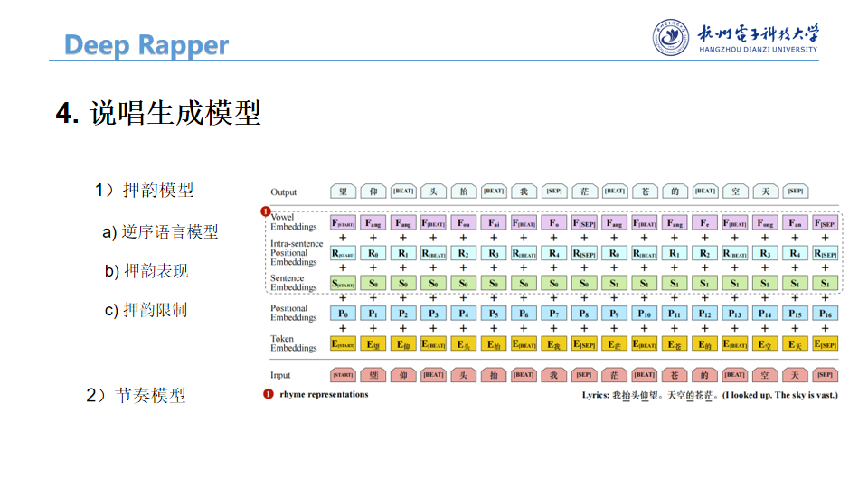Click the P0 positional embedding cell
This screenshot has height=488, width=868.
344,314
